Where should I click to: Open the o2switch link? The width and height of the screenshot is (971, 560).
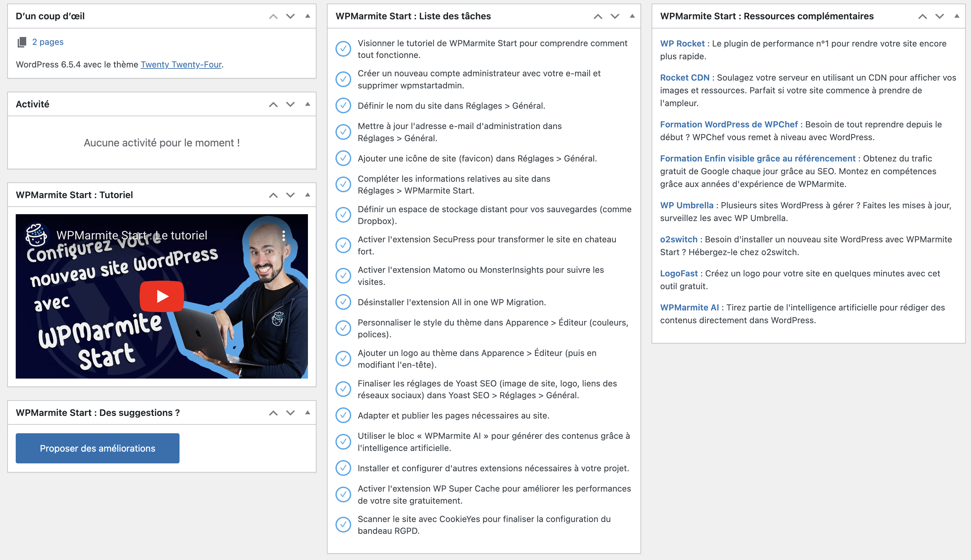point(679,239)
